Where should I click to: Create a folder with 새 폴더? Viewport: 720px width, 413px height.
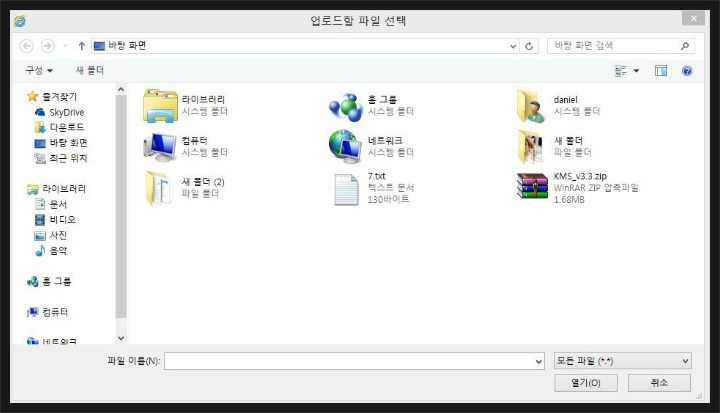coord(90,70)
